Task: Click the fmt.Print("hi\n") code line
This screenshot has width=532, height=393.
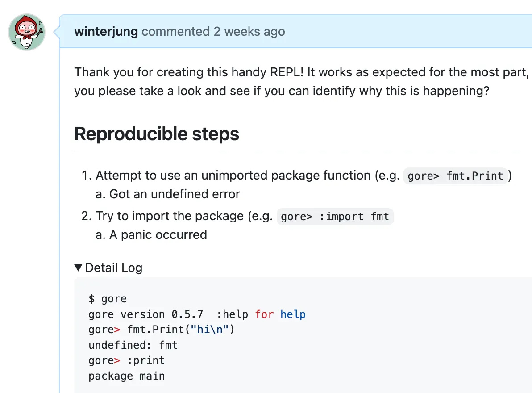Action: coord(181,330)
